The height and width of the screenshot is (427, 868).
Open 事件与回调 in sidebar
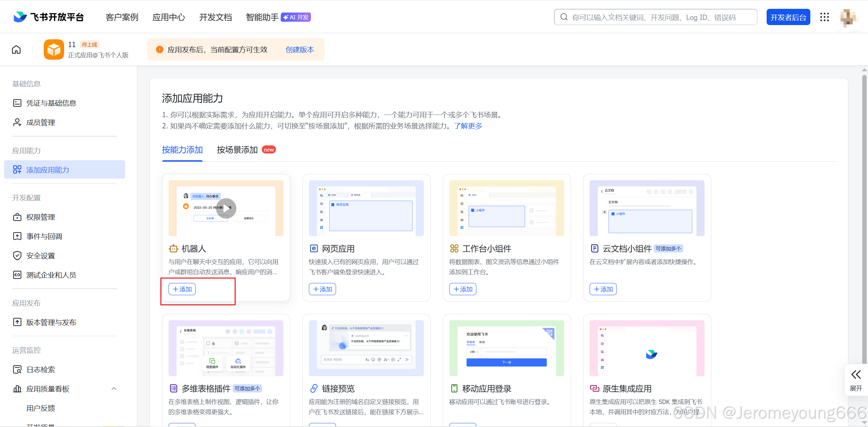coord(44,236)
